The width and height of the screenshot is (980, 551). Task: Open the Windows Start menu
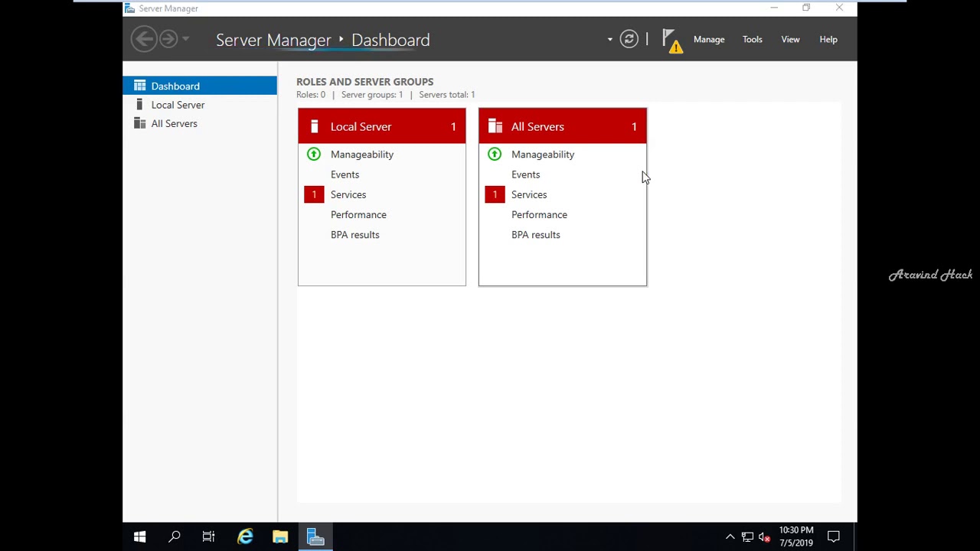(140, 537)
